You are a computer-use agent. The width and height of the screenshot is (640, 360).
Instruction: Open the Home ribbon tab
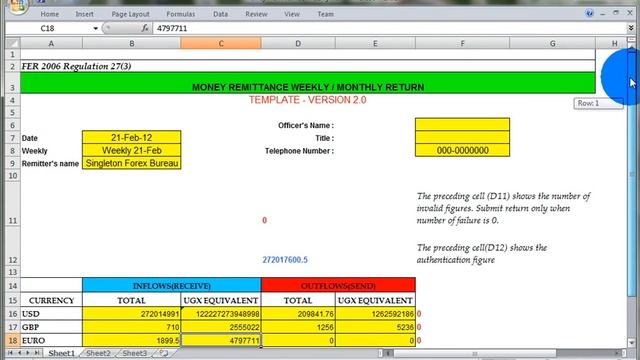click(49, 14)
